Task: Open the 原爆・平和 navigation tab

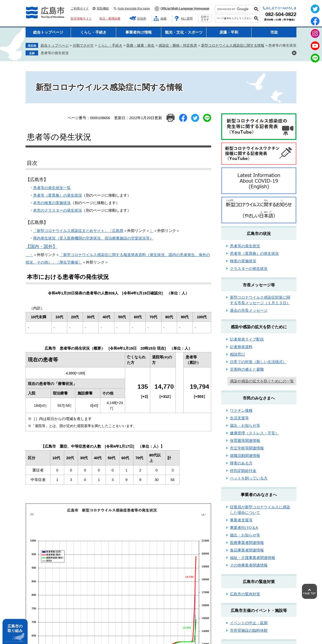Action: (x=229, y=32)
